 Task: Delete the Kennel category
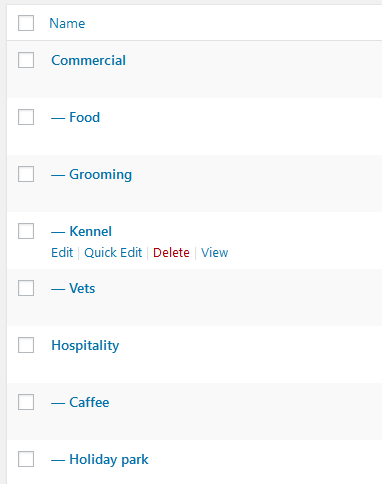pyautogui.click(x=171, y=253)
